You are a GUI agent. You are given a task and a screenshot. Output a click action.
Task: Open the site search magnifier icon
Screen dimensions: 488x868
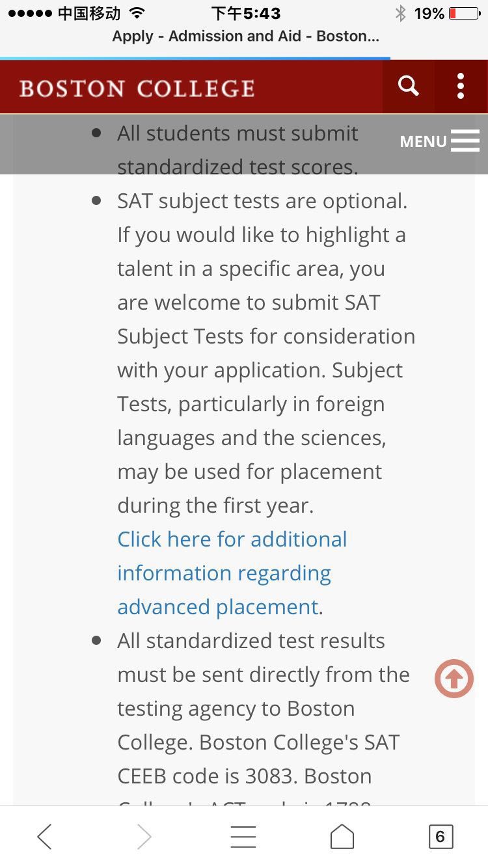(x=409, y=86)
